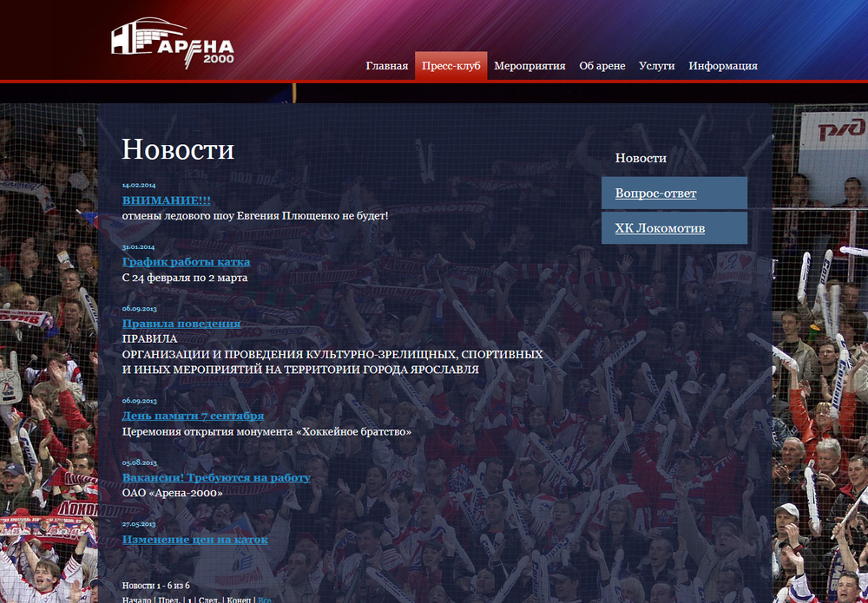
Task: Open the ВНИМАНИЕ!!! news article
Action: (166, 200)
